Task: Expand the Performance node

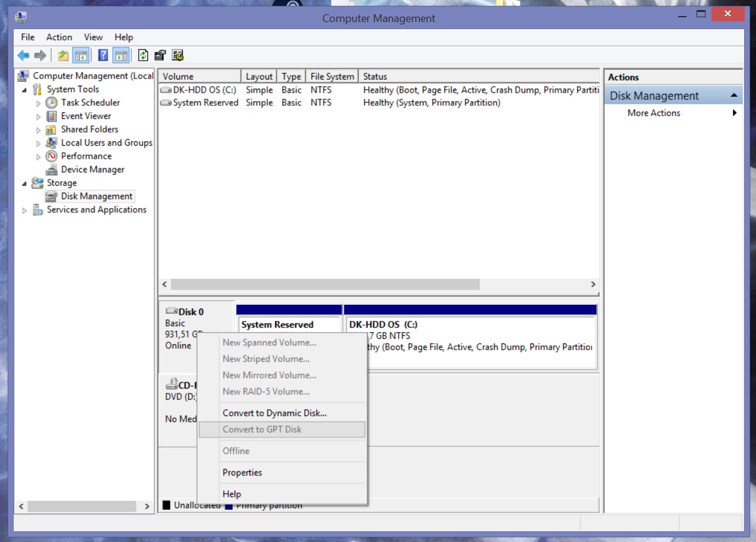Action: 39,156
